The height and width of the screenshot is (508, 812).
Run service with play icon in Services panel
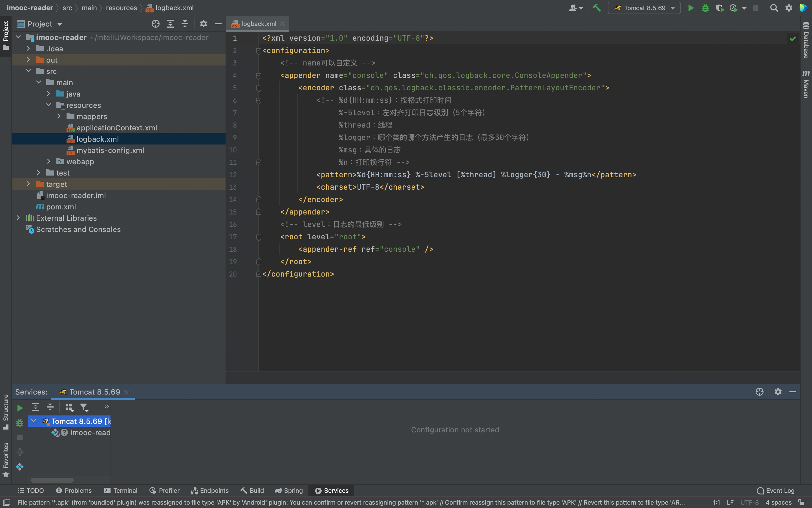pyautogui.click(x=20, y=408)
